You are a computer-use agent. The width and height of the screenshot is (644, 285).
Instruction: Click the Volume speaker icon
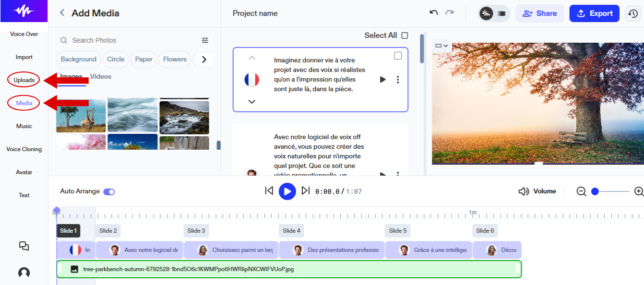(523, 191)
